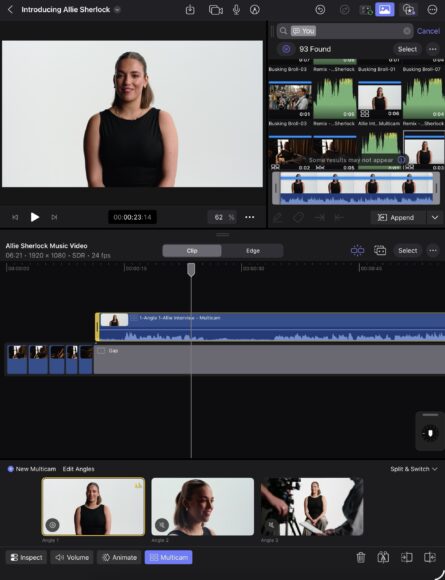Open the Volume tab
Viewport: 445px width, 580px height.
pyautogui.click(x=72, y=557)
